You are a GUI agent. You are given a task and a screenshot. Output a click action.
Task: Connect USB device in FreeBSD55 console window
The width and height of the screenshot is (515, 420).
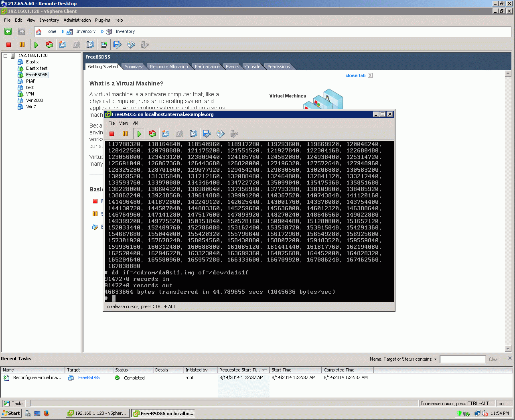pos(234,134)
